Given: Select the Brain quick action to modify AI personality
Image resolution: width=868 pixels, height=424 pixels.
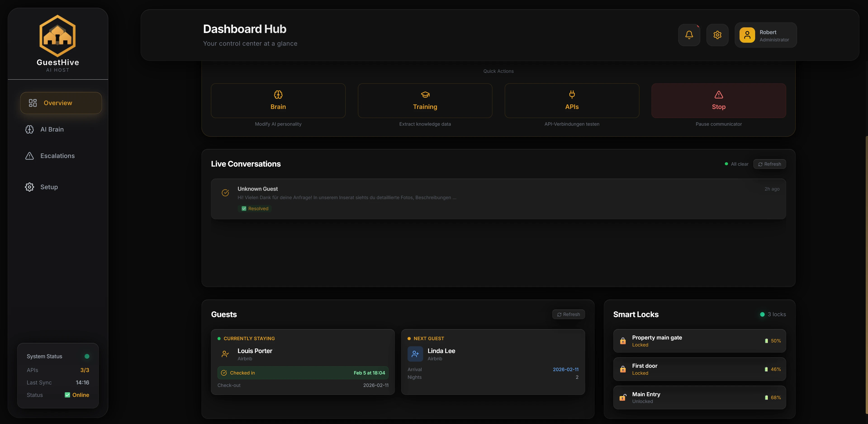Looking at the screenshot, I should point(278,100).
